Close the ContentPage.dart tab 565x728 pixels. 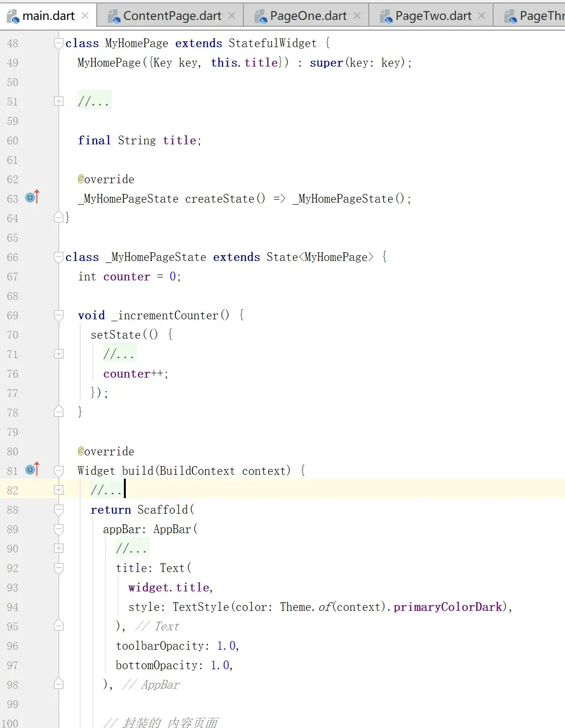pyautogui.click(x=232, y=16)
